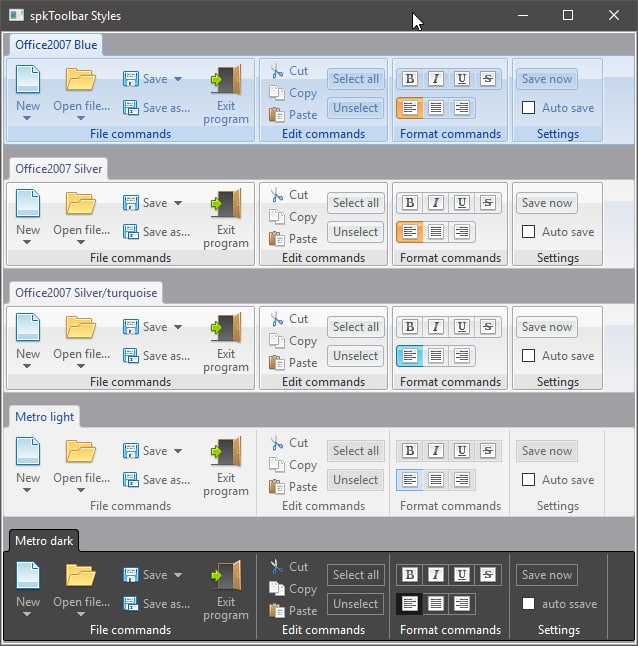Click the Paste clipboard in Metro dark toolbar

click(277, 611)
